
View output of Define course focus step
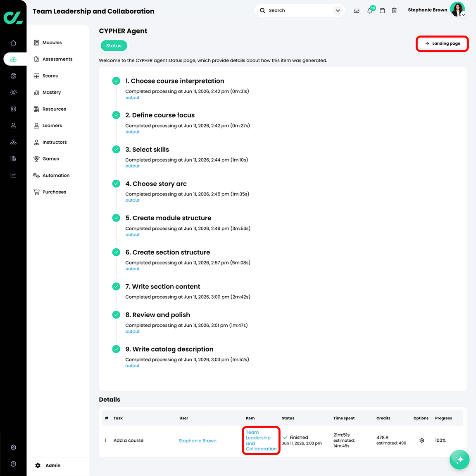point(132,132)
